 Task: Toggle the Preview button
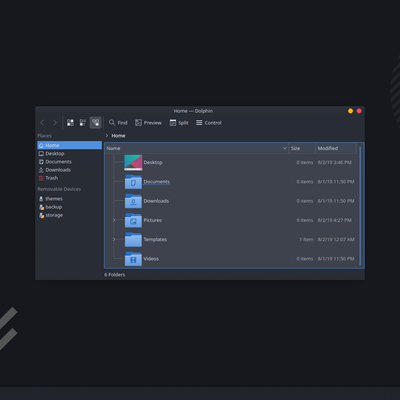pyautogui.click(x=148, y=123)
